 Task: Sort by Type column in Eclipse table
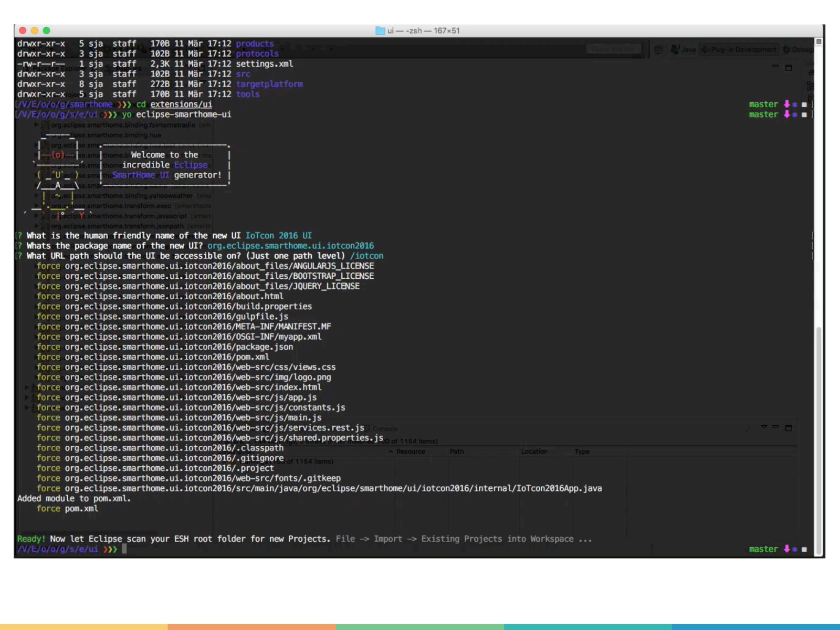582,451
